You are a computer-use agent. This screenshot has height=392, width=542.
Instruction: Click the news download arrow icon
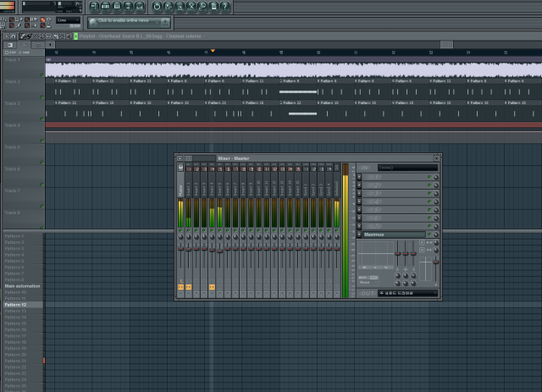point(165,23)
